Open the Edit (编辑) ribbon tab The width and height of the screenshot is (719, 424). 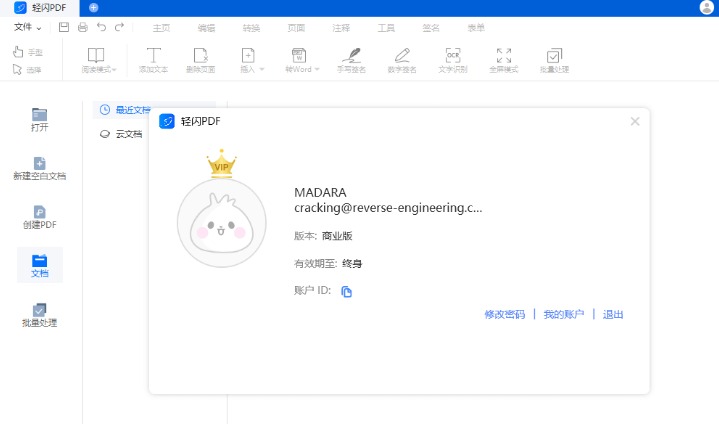tap(206, 28)
